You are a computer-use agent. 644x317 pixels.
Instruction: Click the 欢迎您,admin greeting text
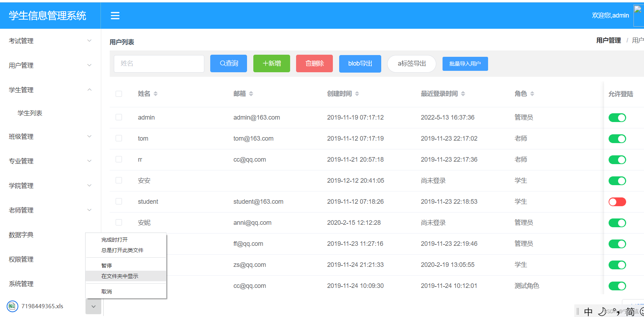(610, 15)
